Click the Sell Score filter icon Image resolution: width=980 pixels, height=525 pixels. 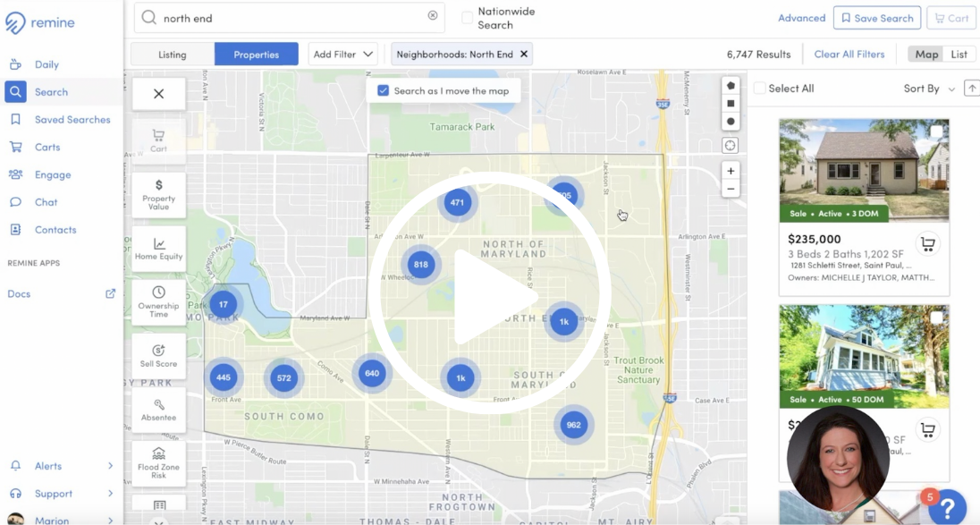tap(158, 356)
